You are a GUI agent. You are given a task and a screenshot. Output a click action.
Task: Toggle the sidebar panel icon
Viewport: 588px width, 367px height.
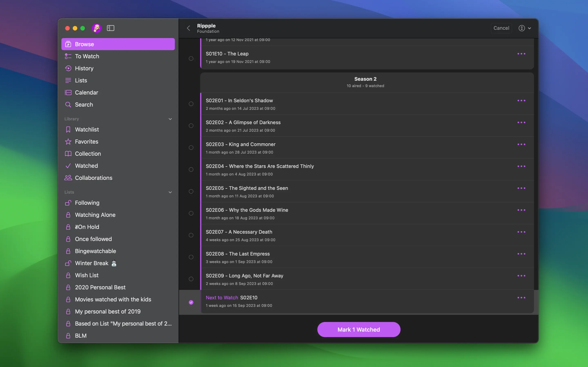[x=110, y=28]
